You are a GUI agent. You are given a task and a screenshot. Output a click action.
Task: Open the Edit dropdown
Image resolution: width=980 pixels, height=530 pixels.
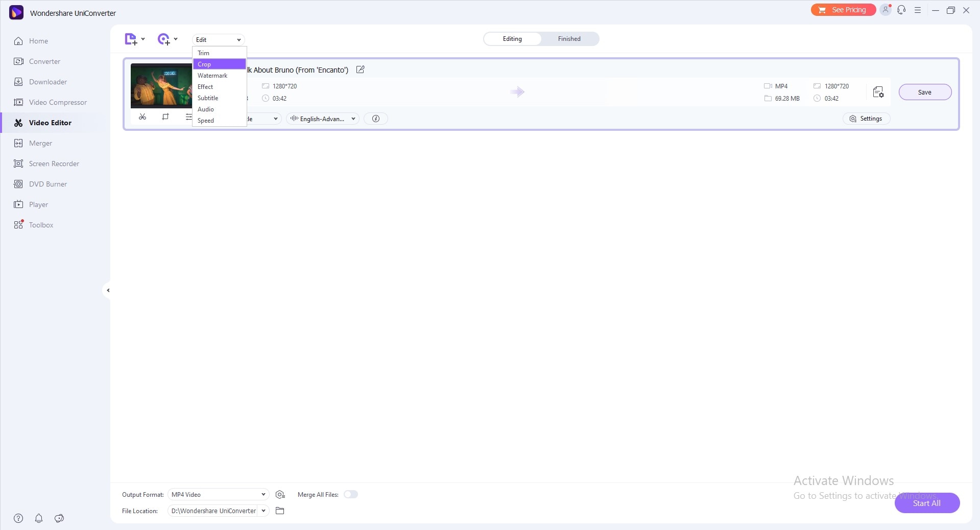[219, 39]
